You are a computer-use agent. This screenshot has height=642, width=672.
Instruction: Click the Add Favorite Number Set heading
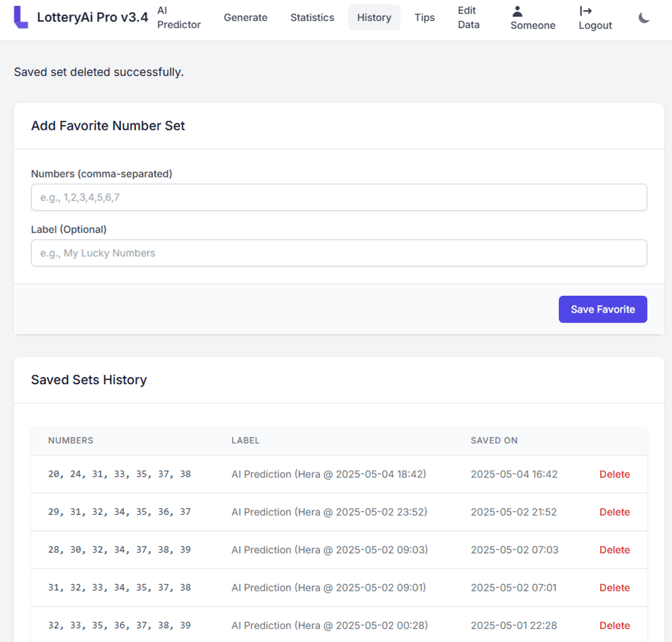coord(108,125)
